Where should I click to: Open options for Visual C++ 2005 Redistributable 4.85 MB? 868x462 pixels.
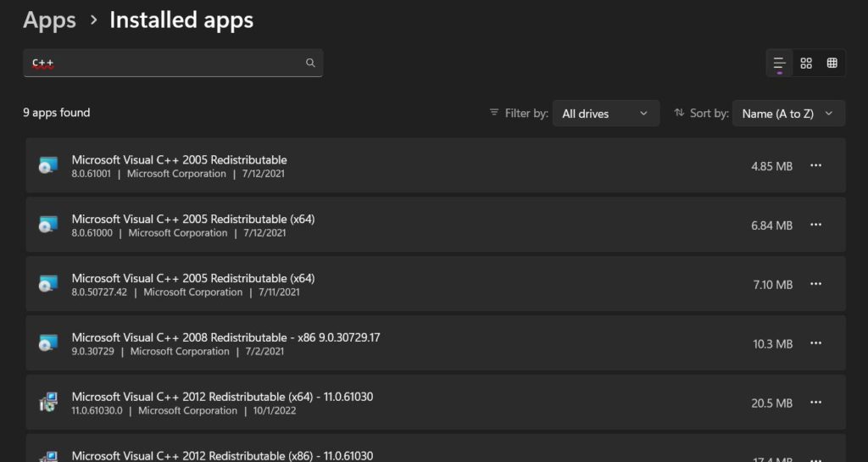pos(816,165)
